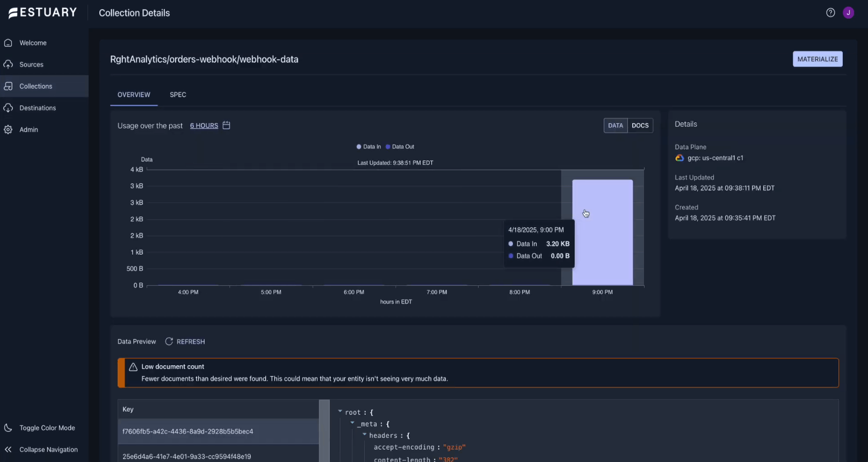Screen dimensions: 868x462
Task: Click the 9:00 PM data bar in chart
Action: tap(603, 233)
